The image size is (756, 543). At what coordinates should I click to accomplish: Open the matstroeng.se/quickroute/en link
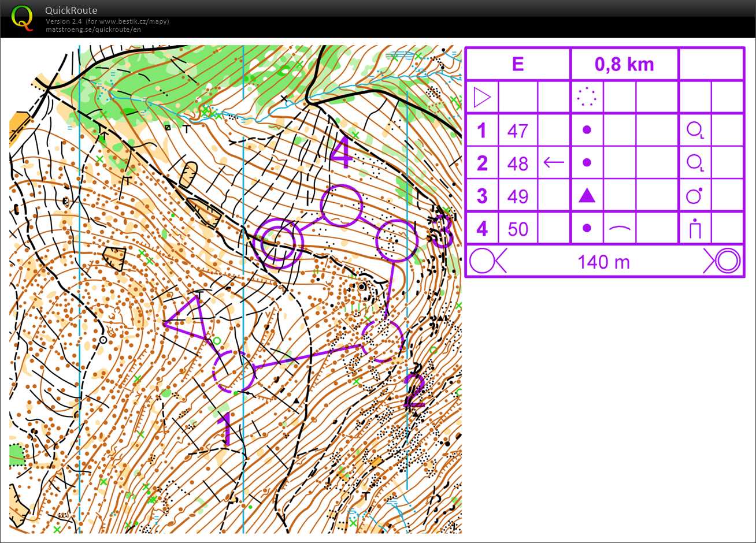[x=93, y=29]
